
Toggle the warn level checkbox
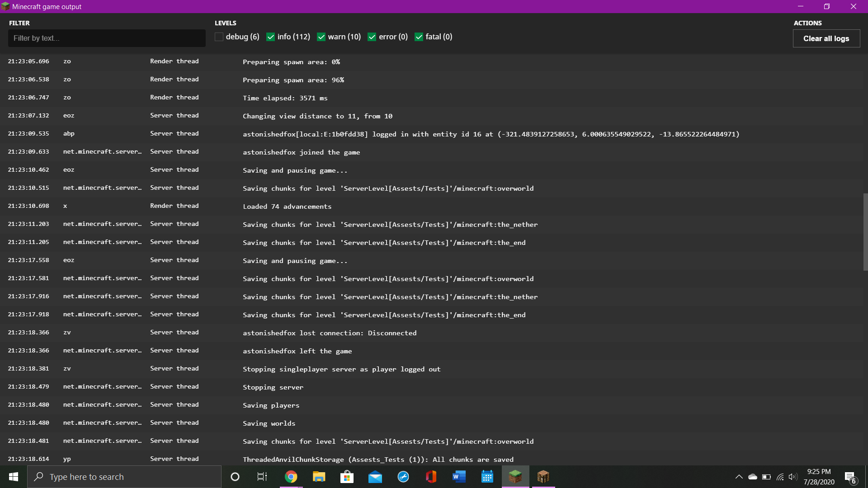[321, 37]
